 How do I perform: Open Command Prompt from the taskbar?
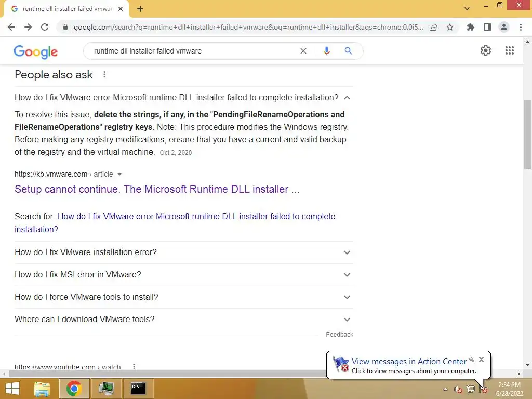[138, 389]
